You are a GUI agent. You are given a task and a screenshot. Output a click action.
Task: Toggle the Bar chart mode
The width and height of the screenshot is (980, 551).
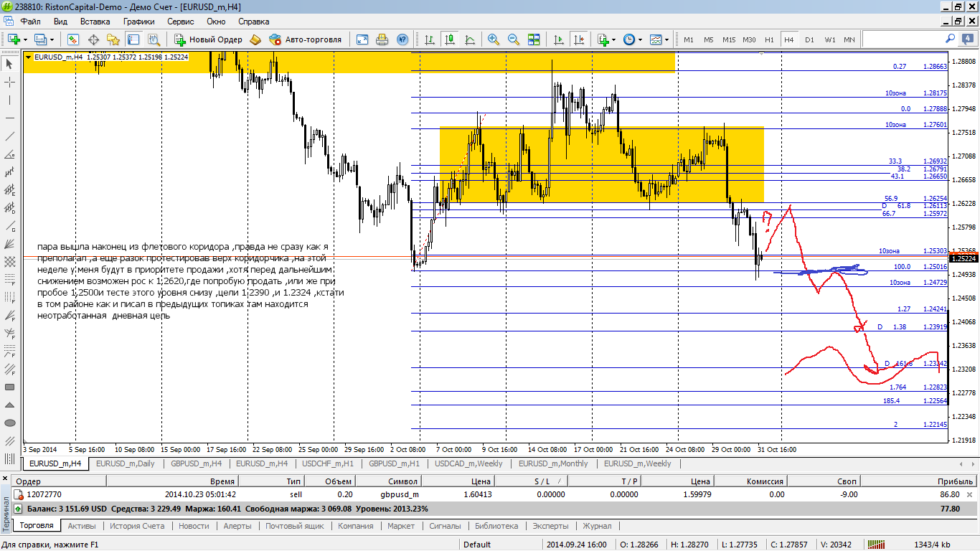[430, 39]
